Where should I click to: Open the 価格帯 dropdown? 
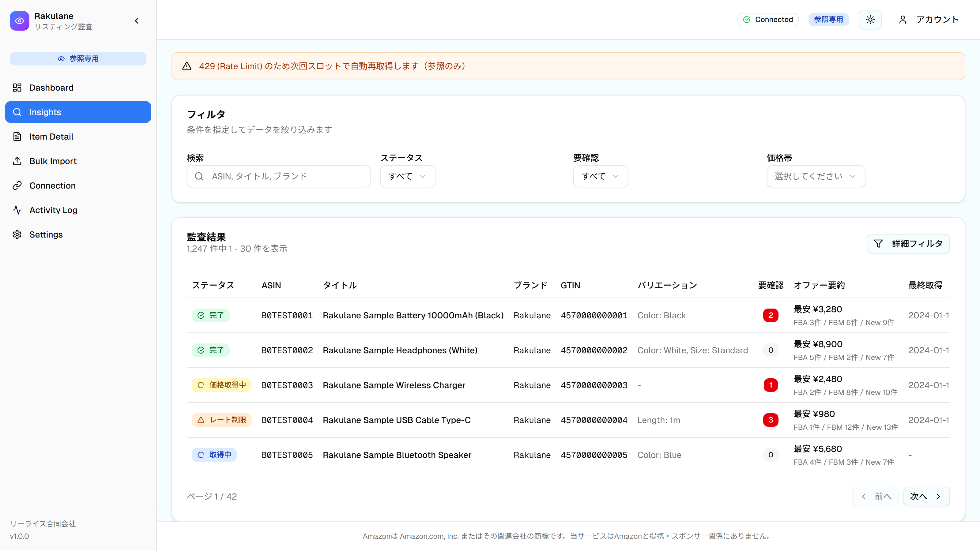point(816,176)
